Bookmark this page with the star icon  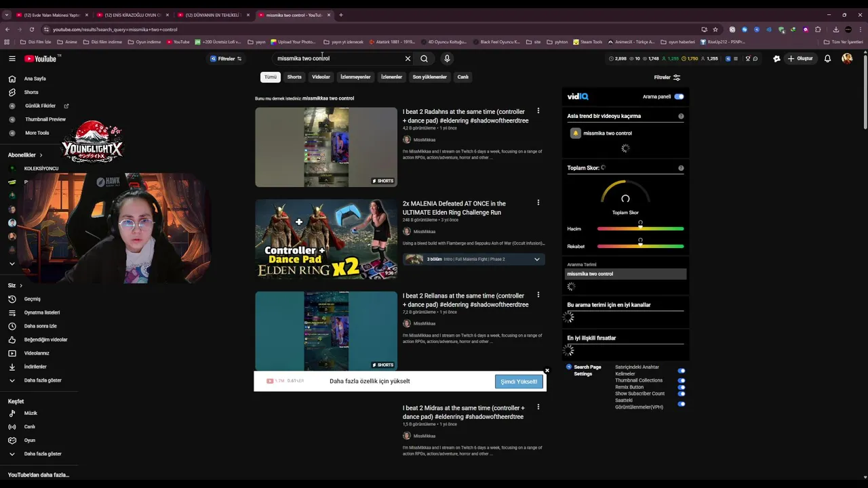pyautogui.click(x=715, y=29)
